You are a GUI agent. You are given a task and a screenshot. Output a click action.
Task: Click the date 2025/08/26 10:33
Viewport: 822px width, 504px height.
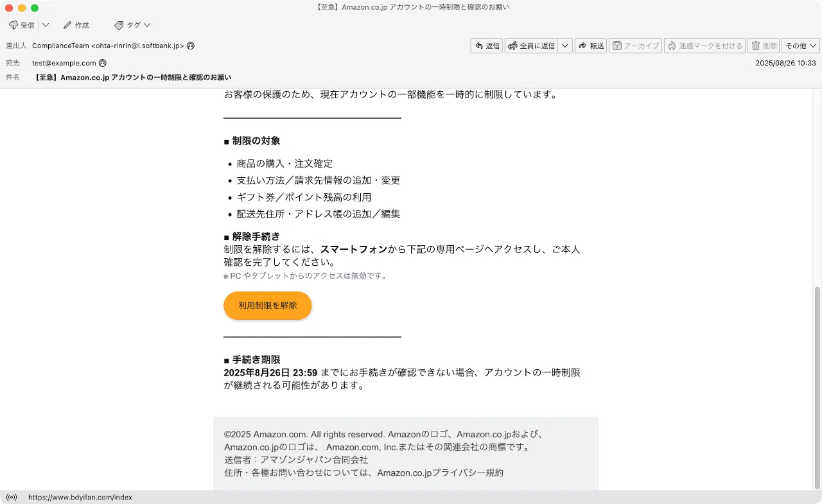[x=785, y=63]
